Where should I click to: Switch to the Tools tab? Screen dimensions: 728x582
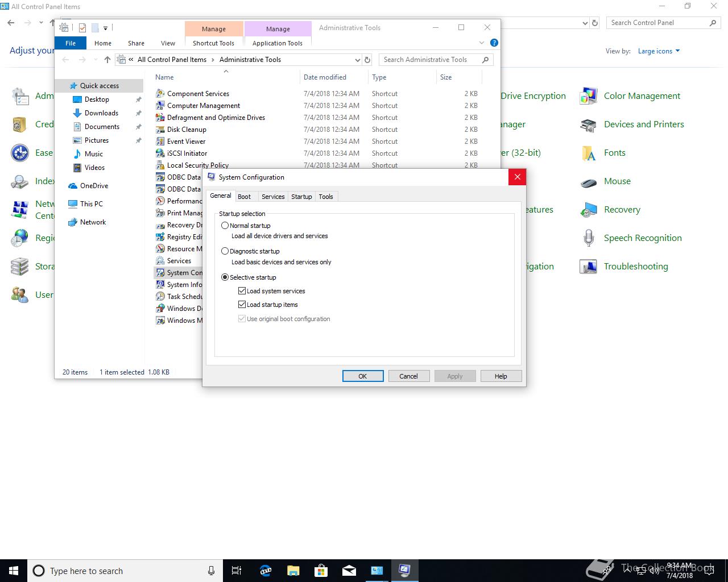click(326, 197)
